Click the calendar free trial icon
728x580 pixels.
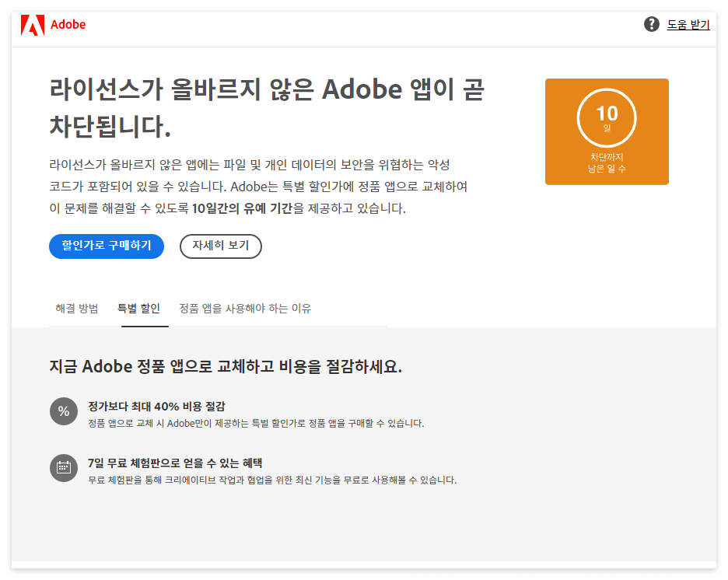[x=64, y=468]
